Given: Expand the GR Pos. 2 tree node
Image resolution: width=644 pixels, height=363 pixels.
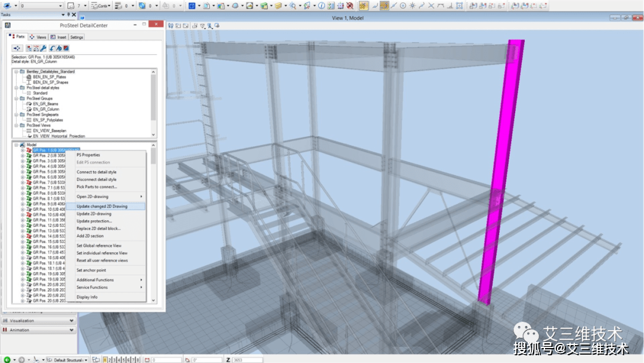Looking at the screenshot, I should pyautogui.click(x=23, y=156).
